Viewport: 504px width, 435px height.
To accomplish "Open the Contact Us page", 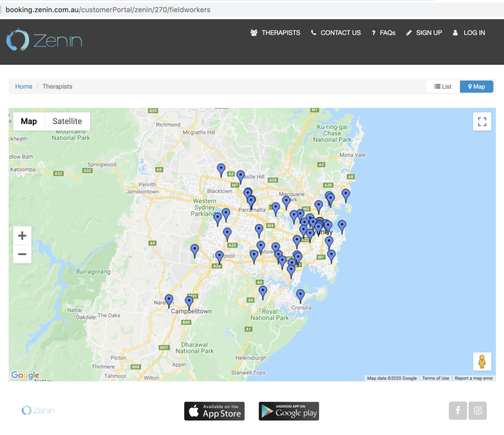I will 336,33.
